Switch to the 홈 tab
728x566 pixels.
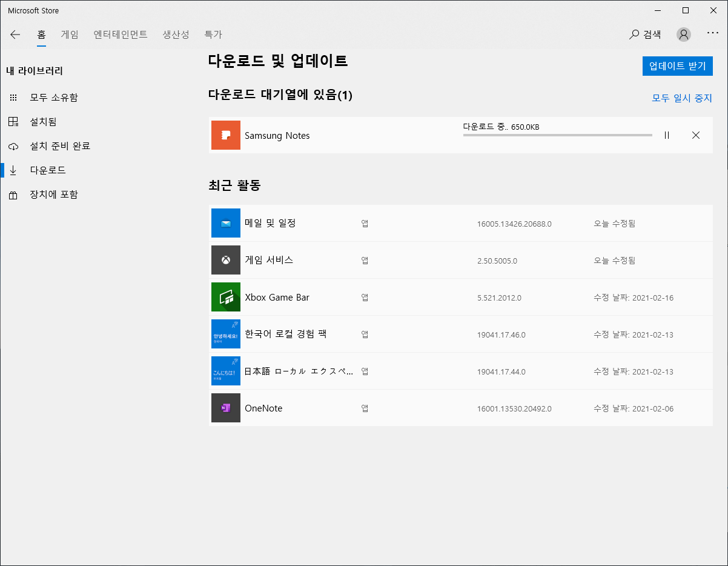coord(41,35)
